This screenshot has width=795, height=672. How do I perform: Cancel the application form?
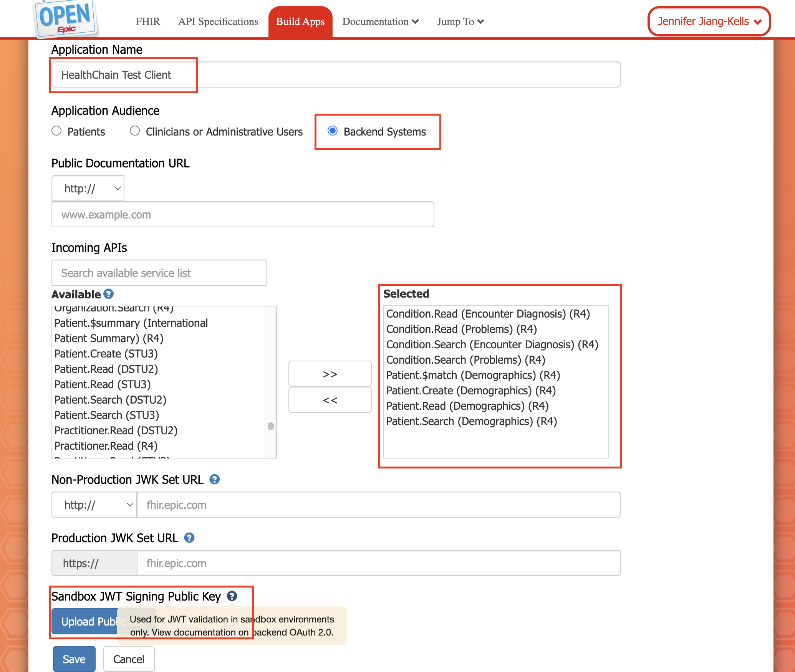click(x=129, y=659)
